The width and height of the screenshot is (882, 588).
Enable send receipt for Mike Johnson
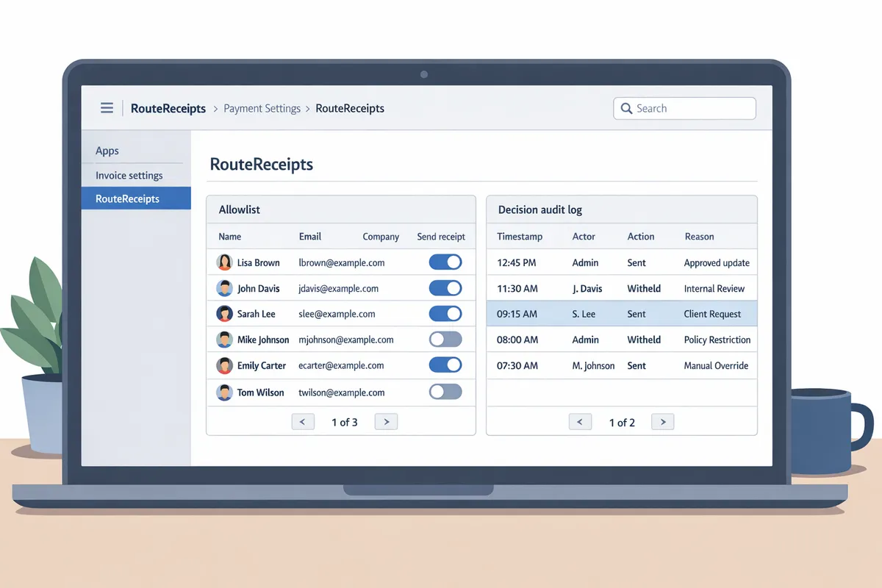(x=445, y=340)
